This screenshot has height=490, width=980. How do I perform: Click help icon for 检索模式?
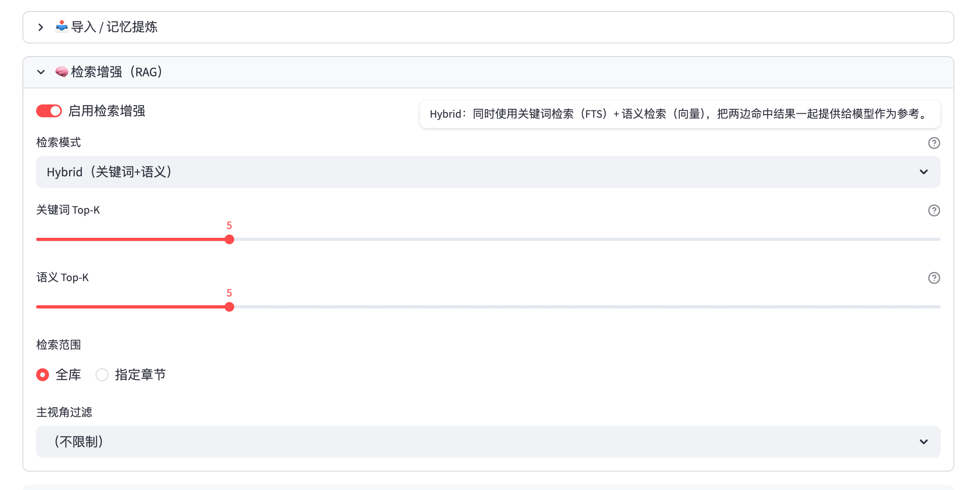pyautogui.click(x=934, y=143)
